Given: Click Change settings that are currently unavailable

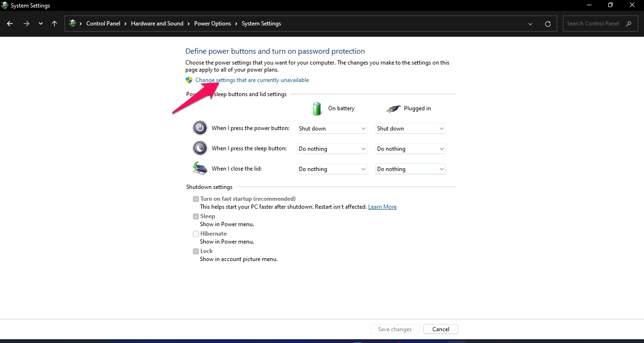Looking at the screenshot, I should [252, 80].
